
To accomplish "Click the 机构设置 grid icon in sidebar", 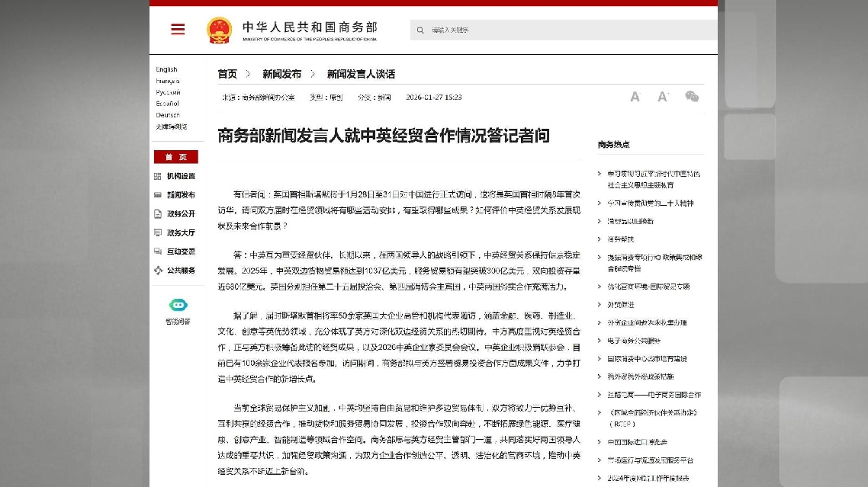I will [x=158, y=176].
